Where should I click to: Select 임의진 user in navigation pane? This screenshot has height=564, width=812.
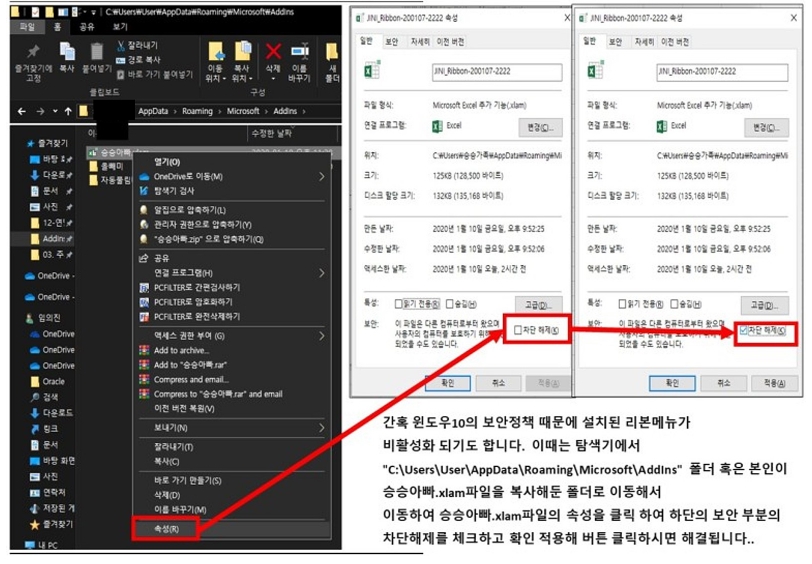tap(44, 318)
